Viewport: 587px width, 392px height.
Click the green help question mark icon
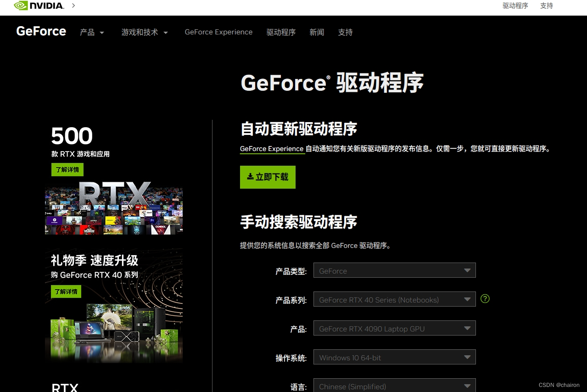point(485,298)
